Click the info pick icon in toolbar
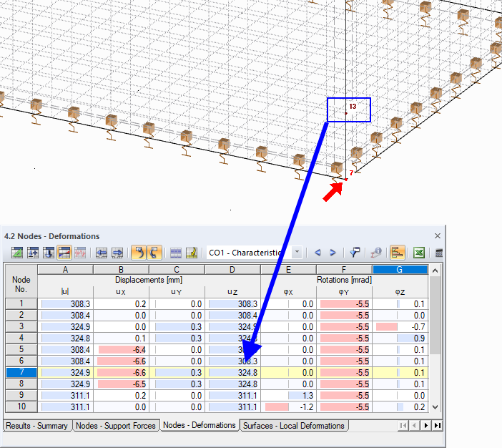Image resolution: width=502 pixels, height=448 pixels. (376, 253)
